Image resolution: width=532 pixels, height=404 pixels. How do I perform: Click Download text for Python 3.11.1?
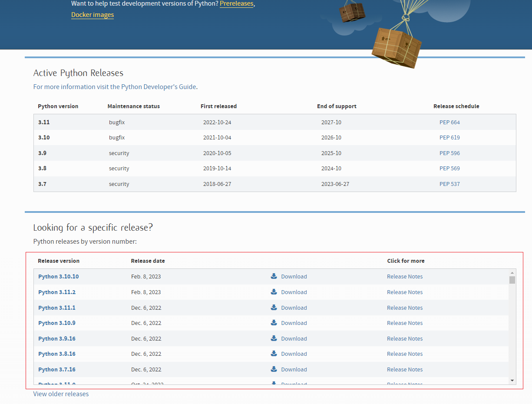coord(294,308)
